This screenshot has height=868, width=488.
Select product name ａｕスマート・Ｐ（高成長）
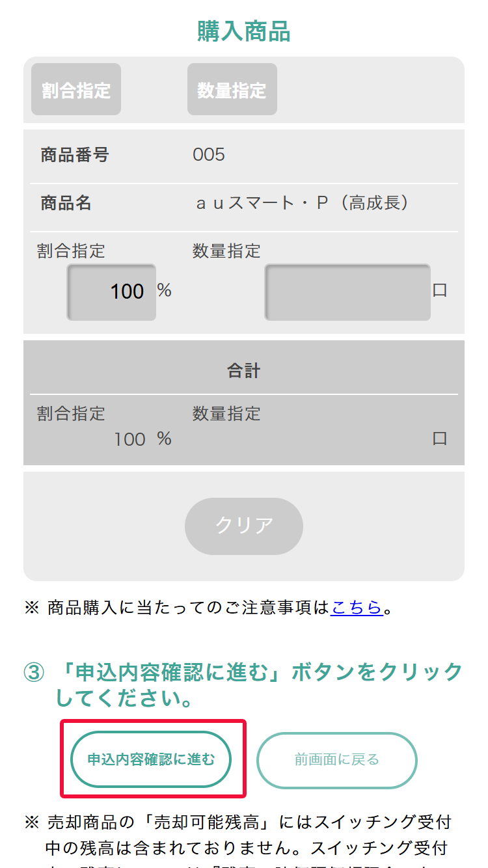pyautogui.click(x=303, y=203)
